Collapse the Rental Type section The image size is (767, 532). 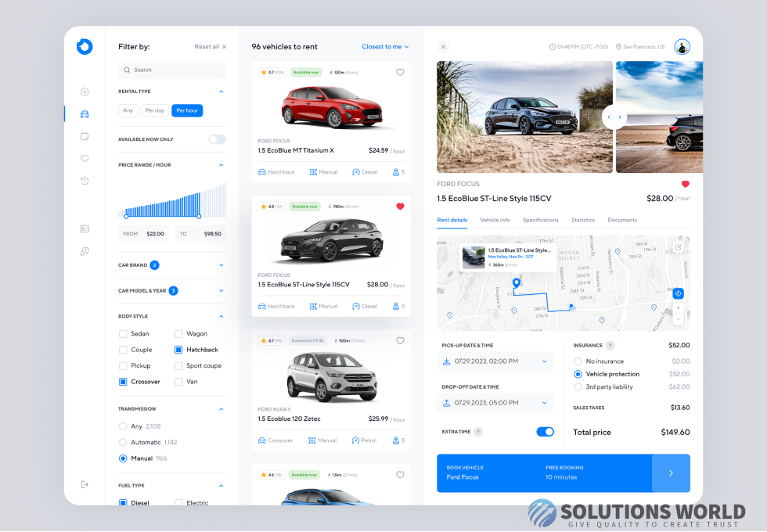(x=221, y=92)
